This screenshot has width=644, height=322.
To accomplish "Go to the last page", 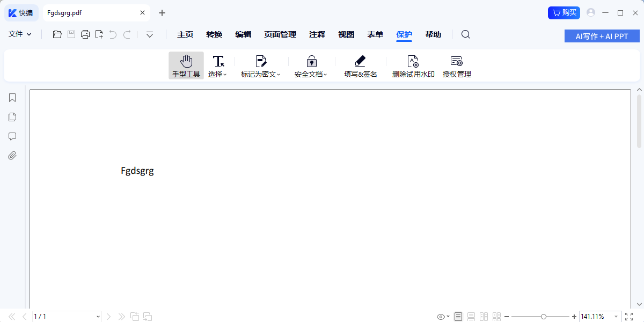I will (x=121, y=317).
